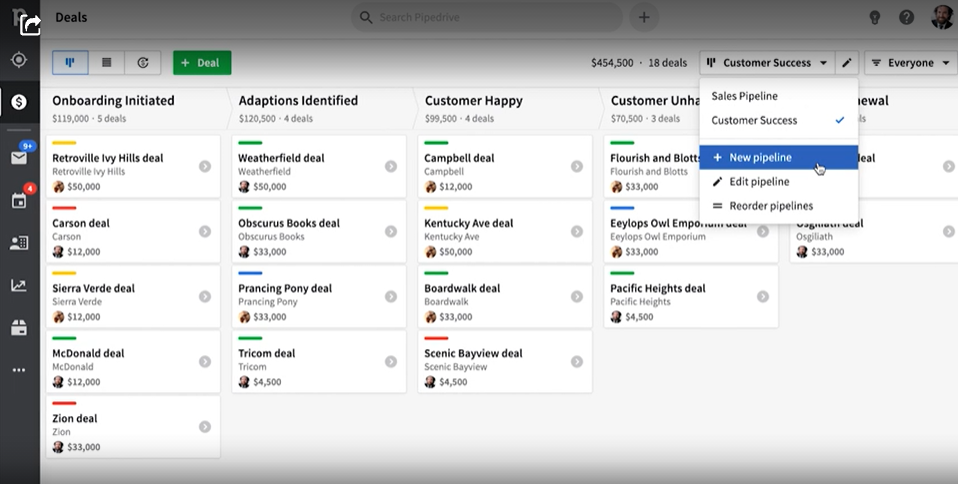This screenshot has height=484, width=958.
Task: Switch to pipeline kanban view
Action: 70,62
